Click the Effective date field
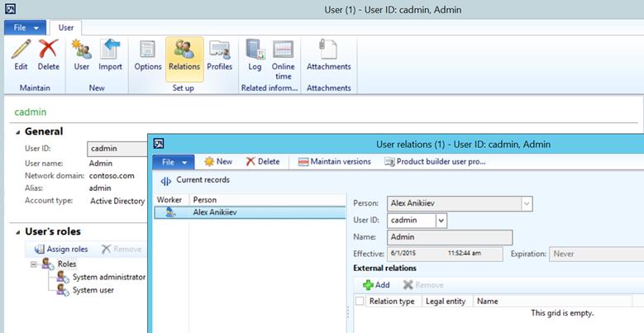 (x=445, y=254)
